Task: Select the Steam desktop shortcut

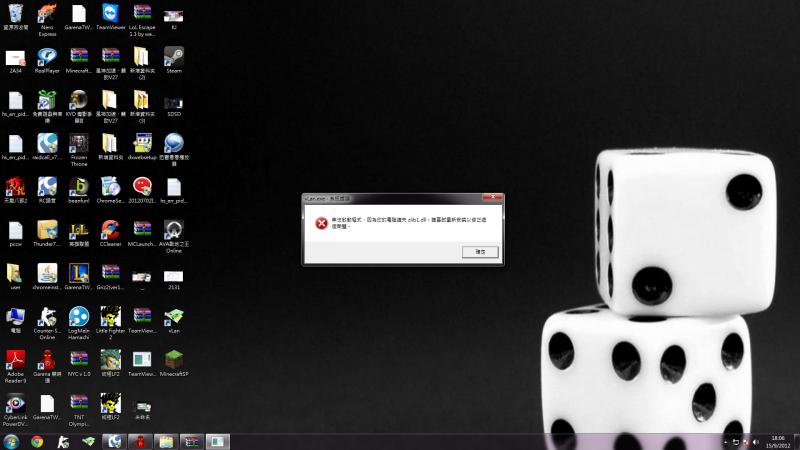Action: click(x=173, y=57)
